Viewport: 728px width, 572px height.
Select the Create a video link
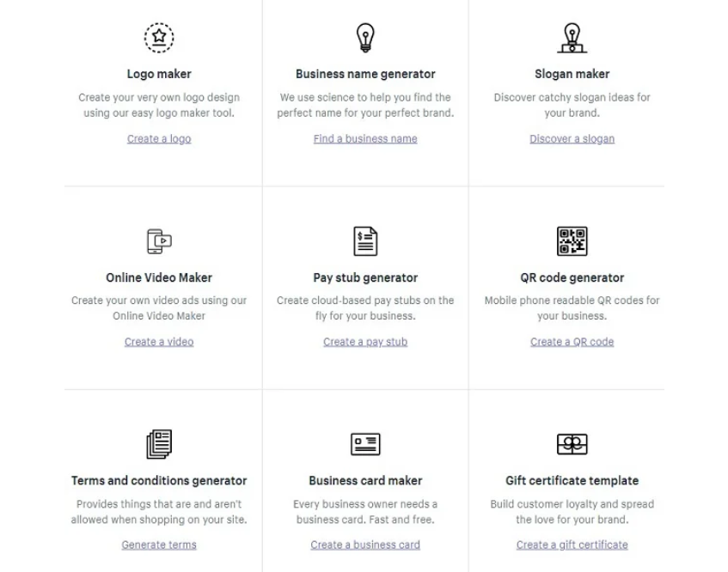pyautogui.click(x=159, y=342)
